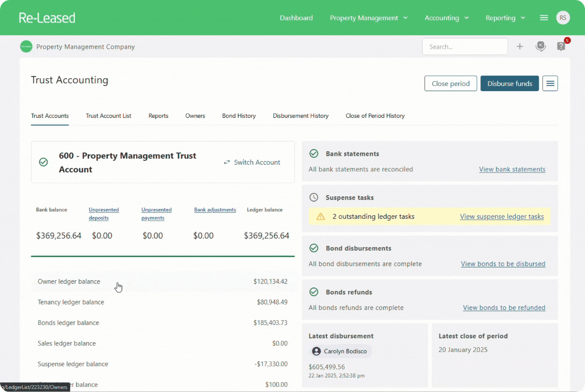585x392 pixels.
Task: Click the Re-Leased logo
Action: [x=47, y=18]
